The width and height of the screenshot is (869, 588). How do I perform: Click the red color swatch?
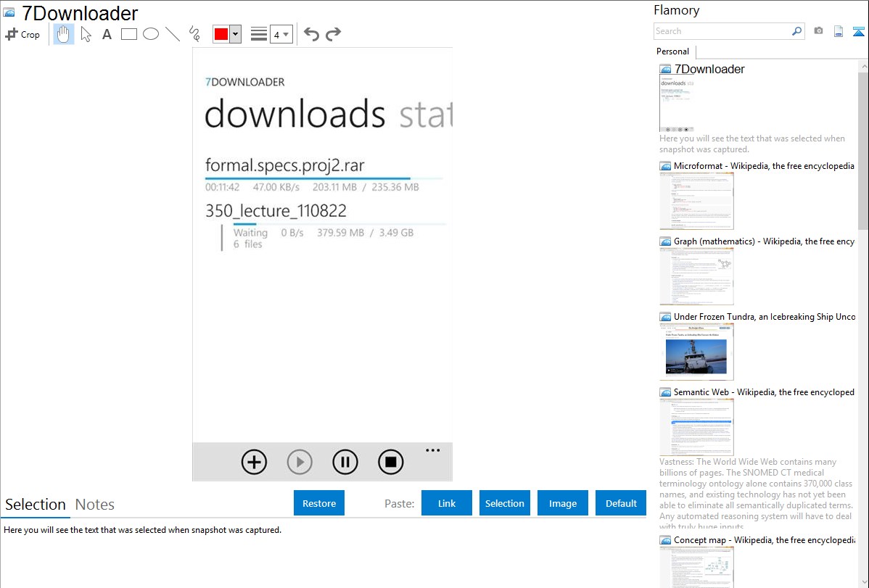click(221, 34)
